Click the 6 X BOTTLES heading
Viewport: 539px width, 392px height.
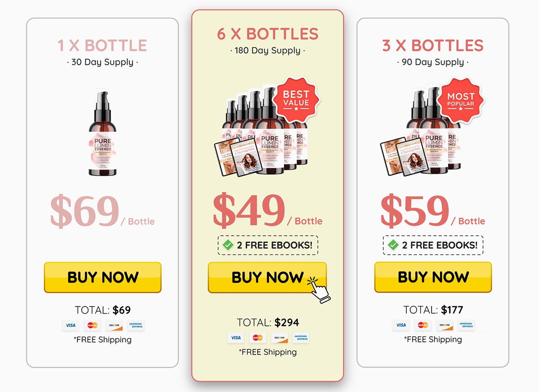click(x=268, y=34)
